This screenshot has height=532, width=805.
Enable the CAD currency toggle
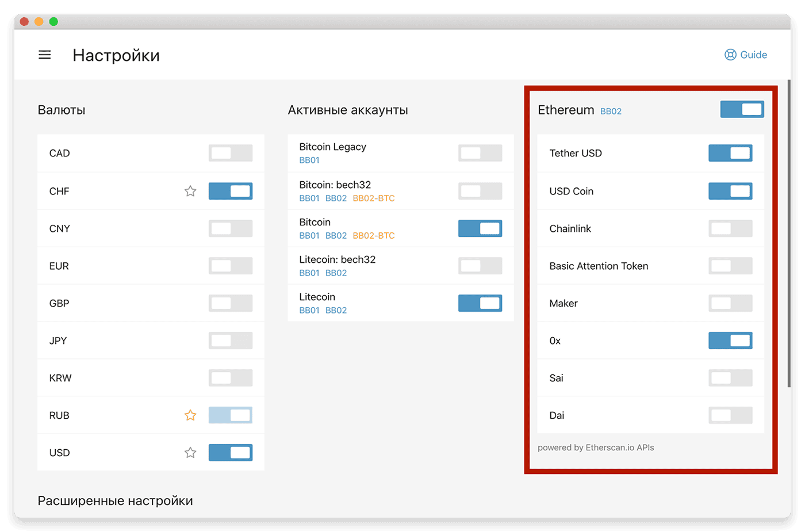(231, 153)
